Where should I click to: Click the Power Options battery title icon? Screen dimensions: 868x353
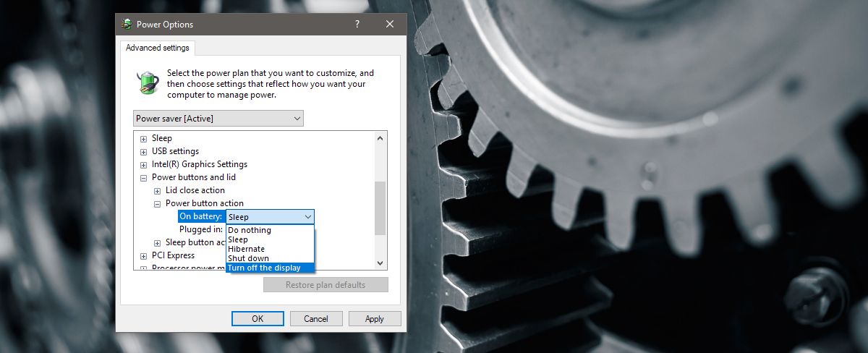tap(128, 24)
